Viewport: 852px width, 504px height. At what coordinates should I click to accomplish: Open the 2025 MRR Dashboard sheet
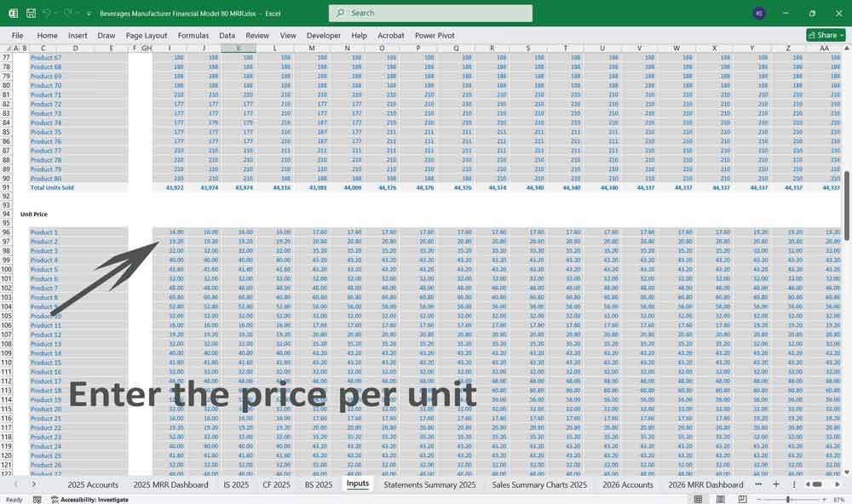coord(170,484)
